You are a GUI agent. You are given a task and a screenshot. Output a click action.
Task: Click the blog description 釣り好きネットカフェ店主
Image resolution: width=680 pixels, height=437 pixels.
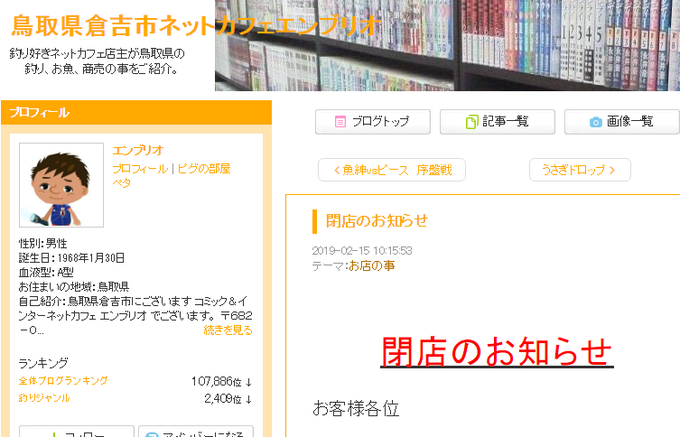pos(98,61)
